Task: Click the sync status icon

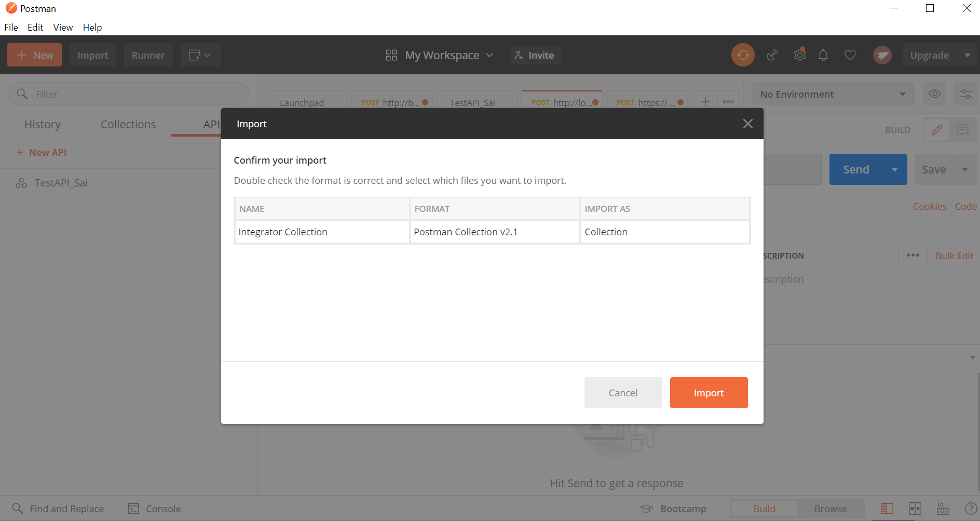Action: coord(743,55)
